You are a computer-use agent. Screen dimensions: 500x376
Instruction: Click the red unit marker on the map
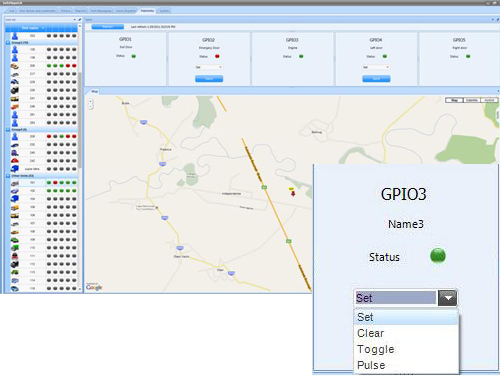tap(293, 193)
